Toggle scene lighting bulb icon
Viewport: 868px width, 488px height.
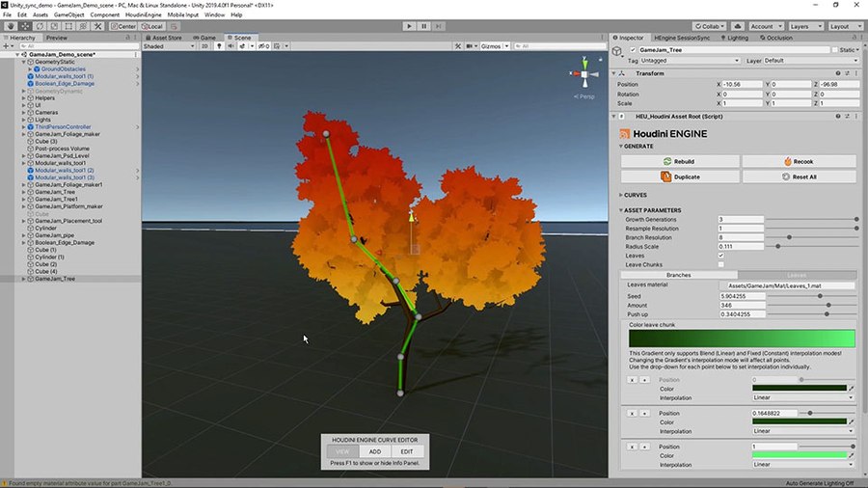(219, 46)
